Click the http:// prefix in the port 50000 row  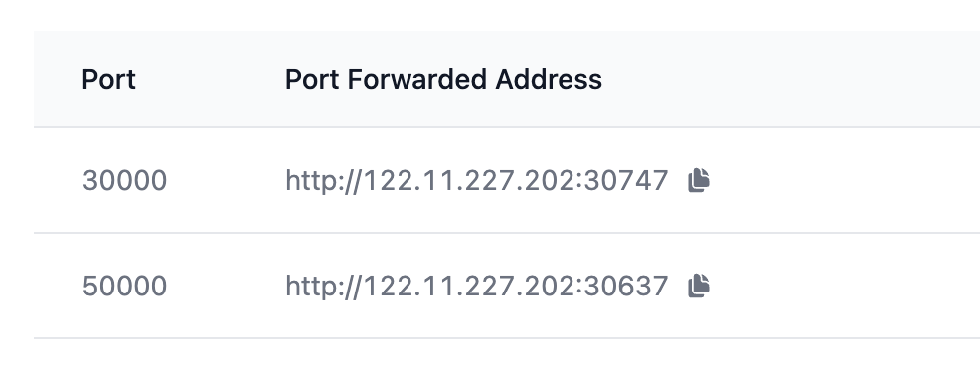[x=322, y=287]
